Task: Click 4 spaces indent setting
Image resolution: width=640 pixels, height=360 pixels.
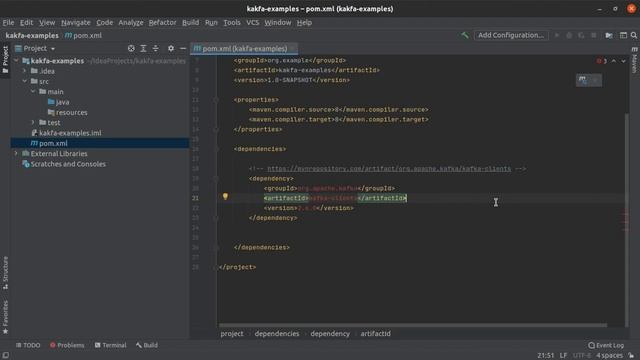Action: 609,356
